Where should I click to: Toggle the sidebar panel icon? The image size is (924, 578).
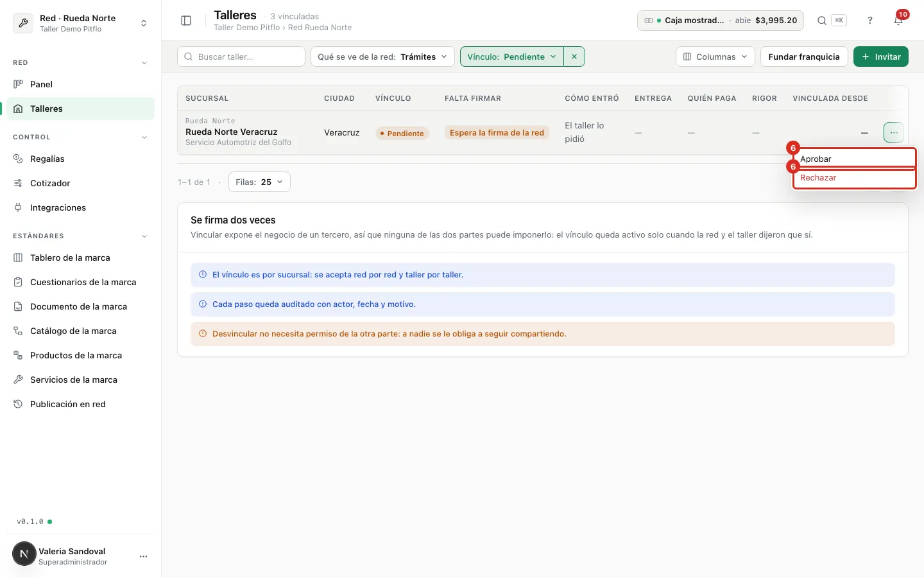pos(186,21)
